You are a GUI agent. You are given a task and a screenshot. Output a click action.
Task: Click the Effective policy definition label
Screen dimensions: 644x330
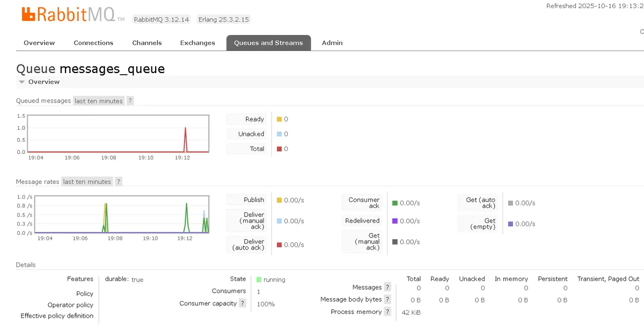[x=57, y=316]
